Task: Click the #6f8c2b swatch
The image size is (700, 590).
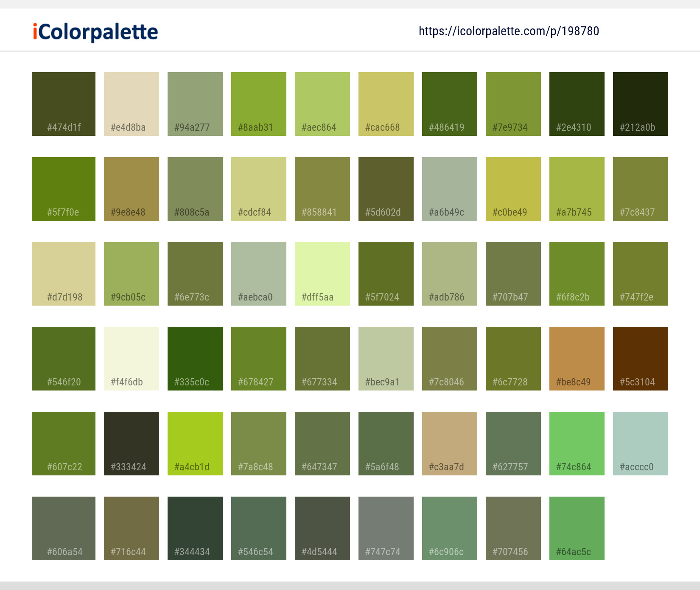Action: click(577, 274)
